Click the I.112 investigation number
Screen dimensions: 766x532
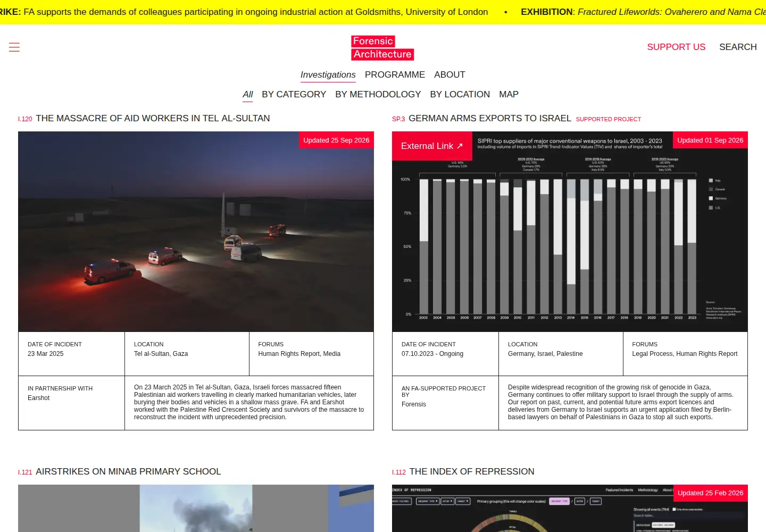(x=399, y=472)
